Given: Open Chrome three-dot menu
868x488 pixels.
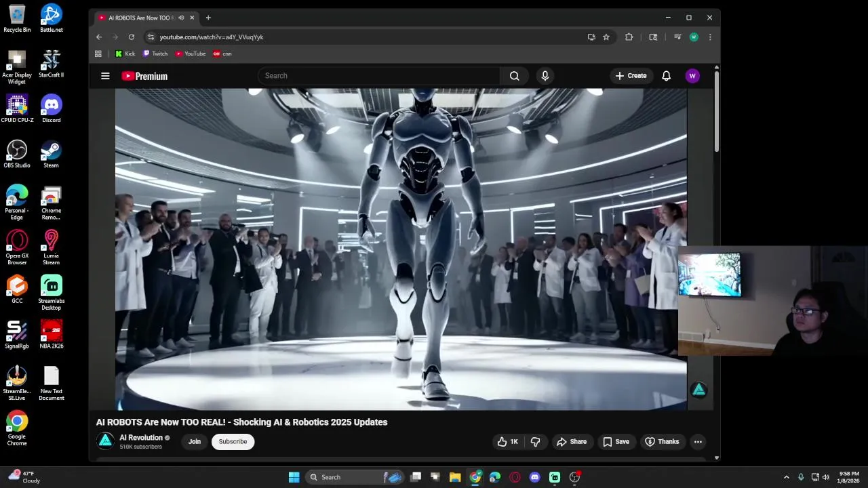Looking at the screenshot, I should [710, 37].
